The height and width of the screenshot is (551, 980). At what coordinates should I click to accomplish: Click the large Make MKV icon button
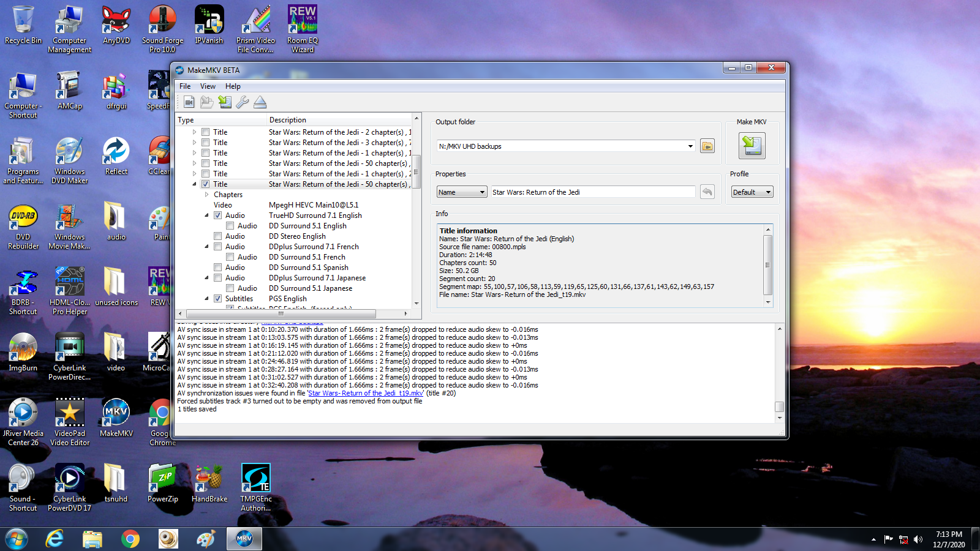(x=752, y=146)
